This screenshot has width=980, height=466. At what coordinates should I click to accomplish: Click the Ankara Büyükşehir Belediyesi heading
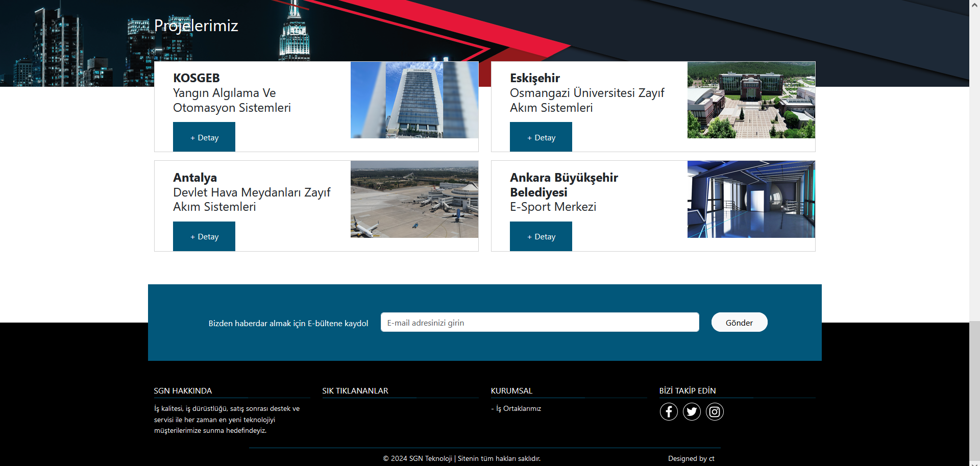point(563,185)
